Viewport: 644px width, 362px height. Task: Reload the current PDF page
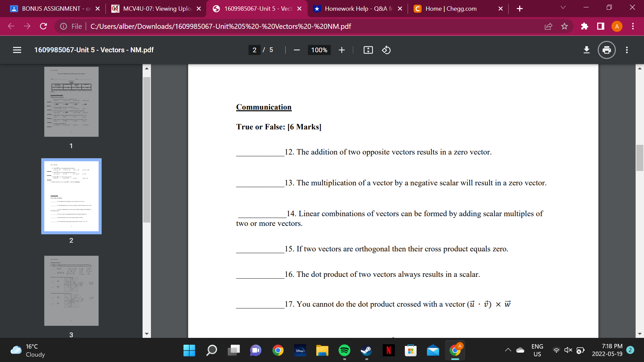[43, 26]
